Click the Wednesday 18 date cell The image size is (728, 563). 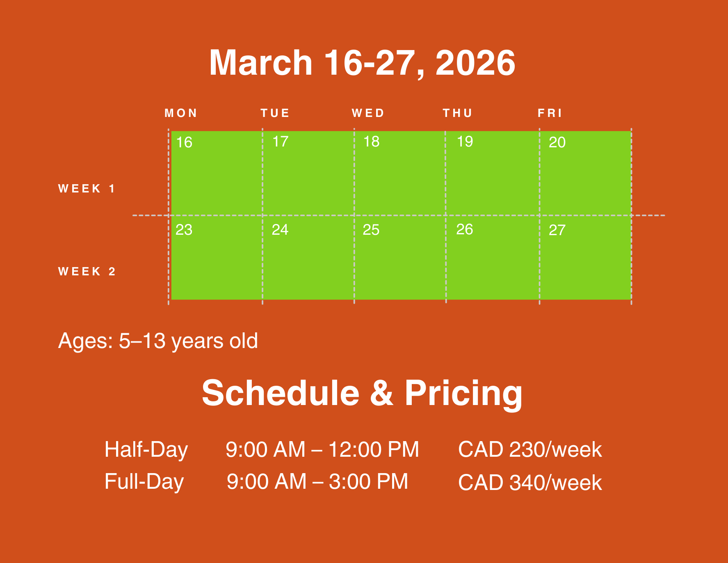(x=400, y=173)
